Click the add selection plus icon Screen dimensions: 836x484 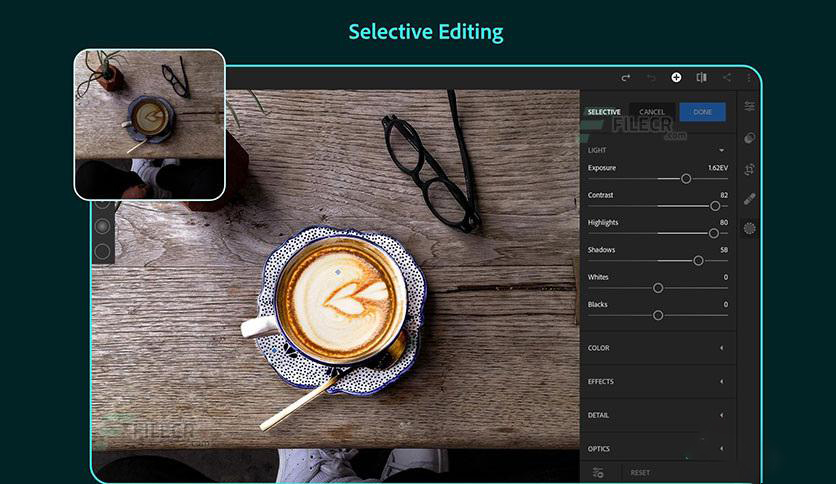click(676, 77)
